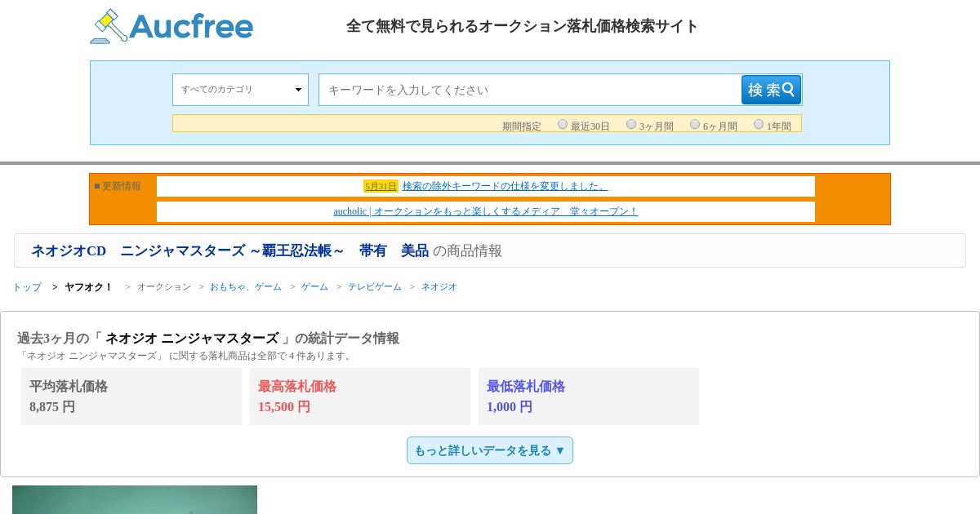The height and width of the screenshot is (514, 980).
Task: Select the 1年間 period radio button
Action: point(759,125)
